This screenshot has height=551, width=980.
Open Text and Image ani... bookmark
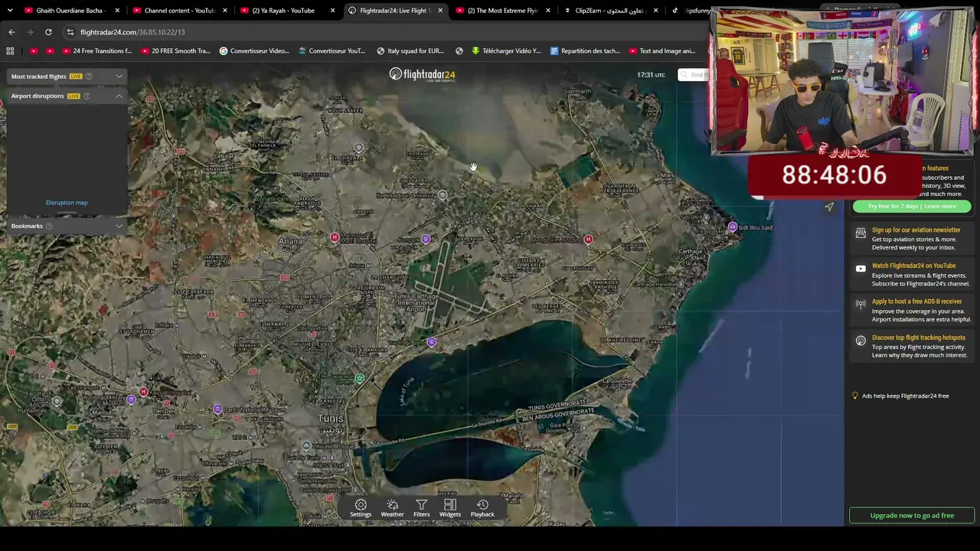point(661,51)
